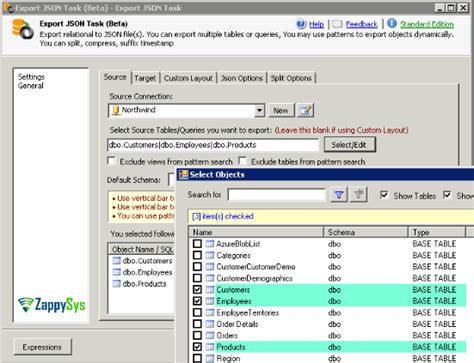Click the edit connection icon beside New
Viewport: 474px width, 363px height.
pyautogui.click(x=305, y=110)
